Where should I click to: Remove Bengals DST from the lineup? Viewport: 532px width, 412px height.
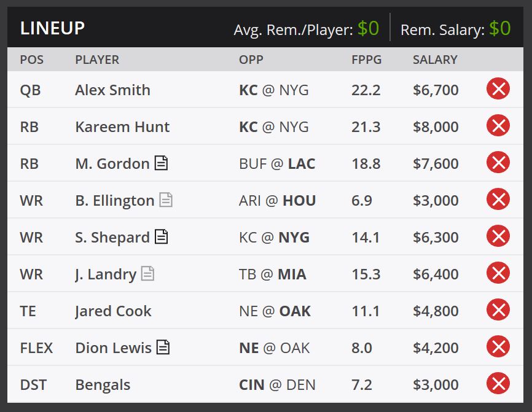pos(498,384)
